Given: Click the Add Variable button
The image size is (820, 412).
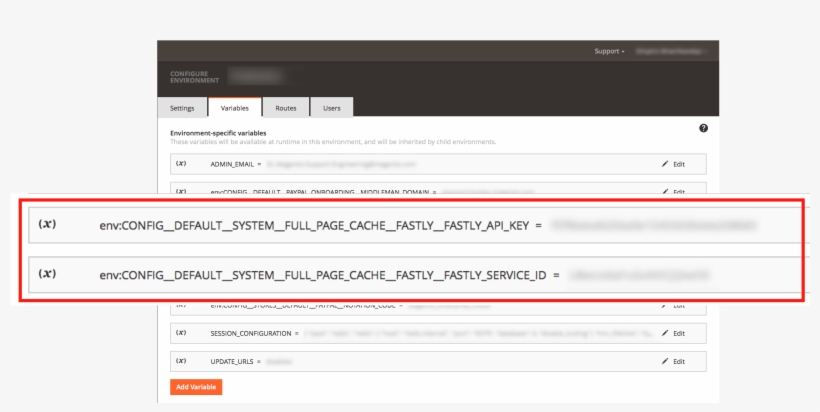Looking at the screenshot, I should [x=196, y=387].
